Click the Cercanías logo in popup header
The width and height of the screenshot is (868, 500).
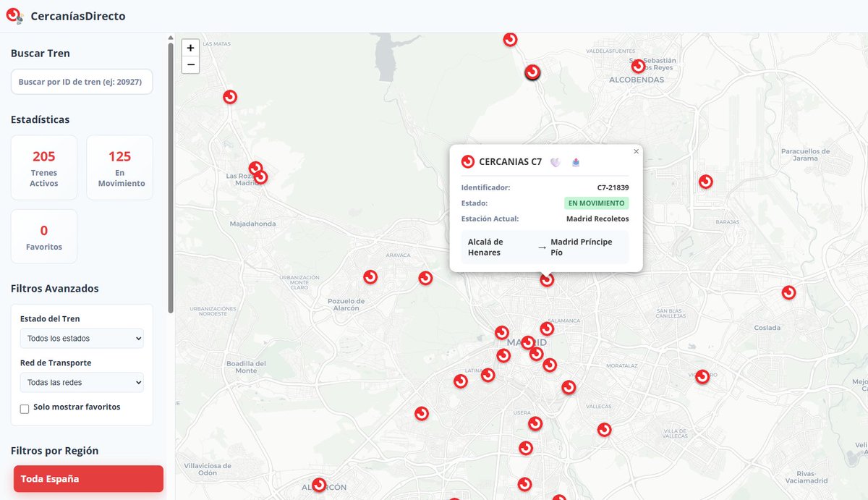pos(468,162)
